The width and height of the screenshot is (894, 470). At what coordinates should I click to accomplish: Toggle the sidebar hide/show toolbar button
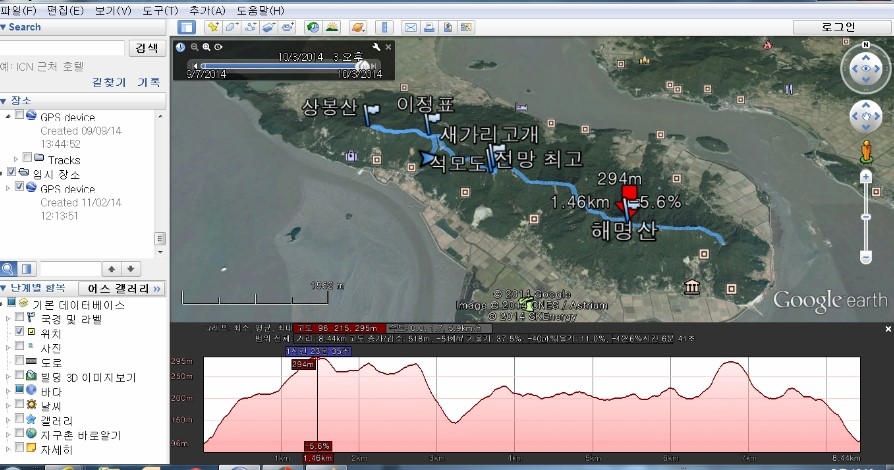[186, 27]
